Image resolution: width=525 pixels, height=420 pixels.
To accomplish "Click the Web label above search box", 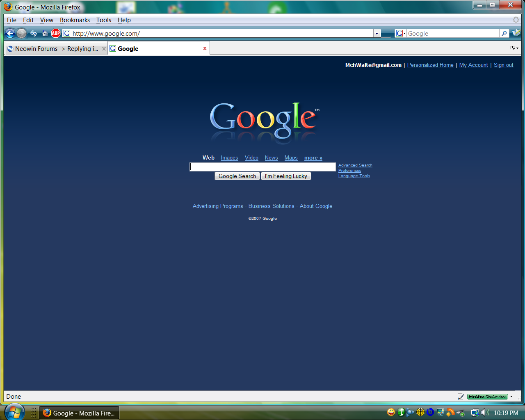I will tap(208, 157).
